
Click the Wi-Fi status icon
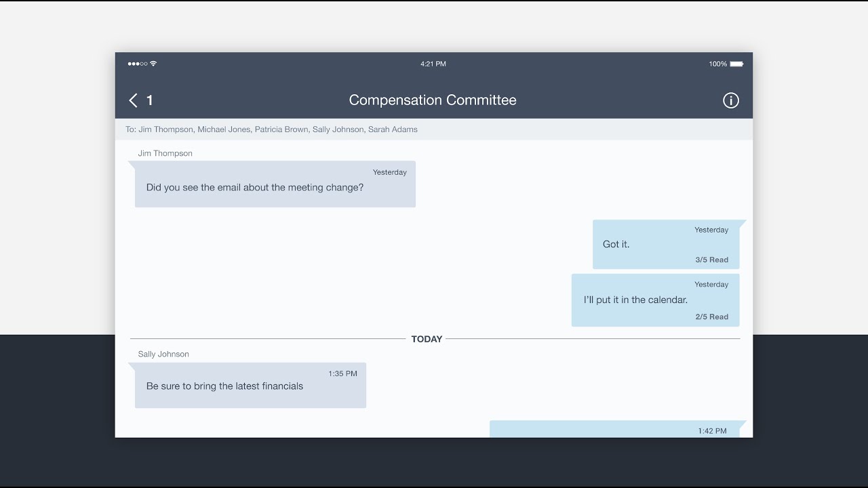(153, 64)
